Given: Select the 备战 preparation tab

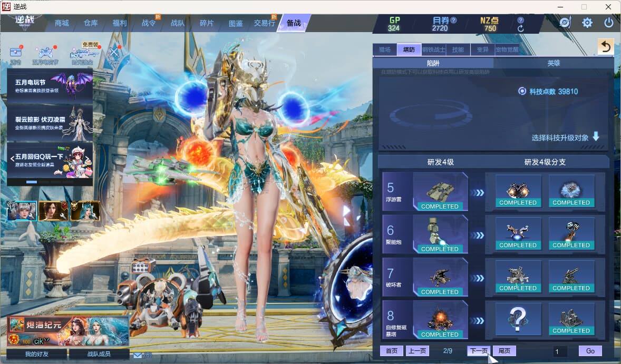Looking at the screenshot, I should [x=294, y=23].
